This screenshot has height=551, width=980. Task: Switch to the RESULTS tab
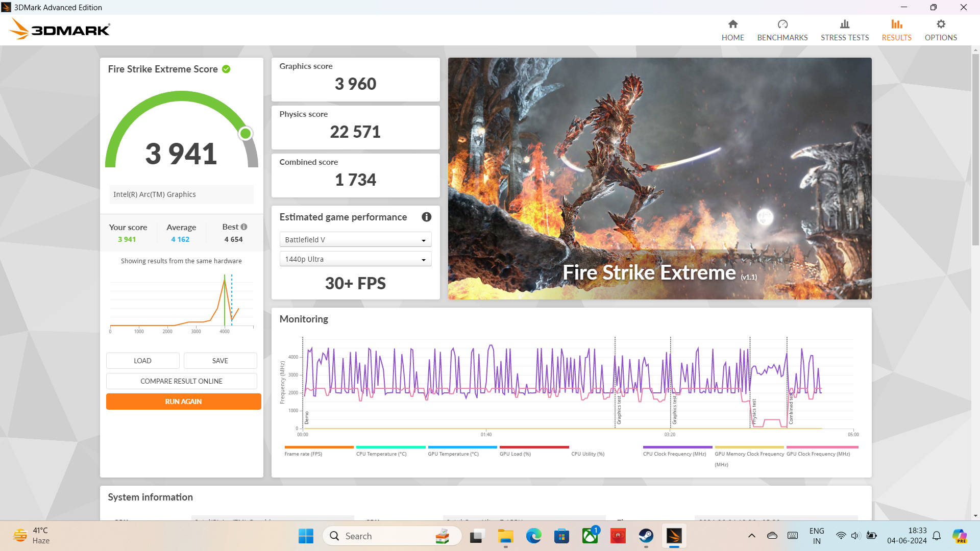[896, 31]
